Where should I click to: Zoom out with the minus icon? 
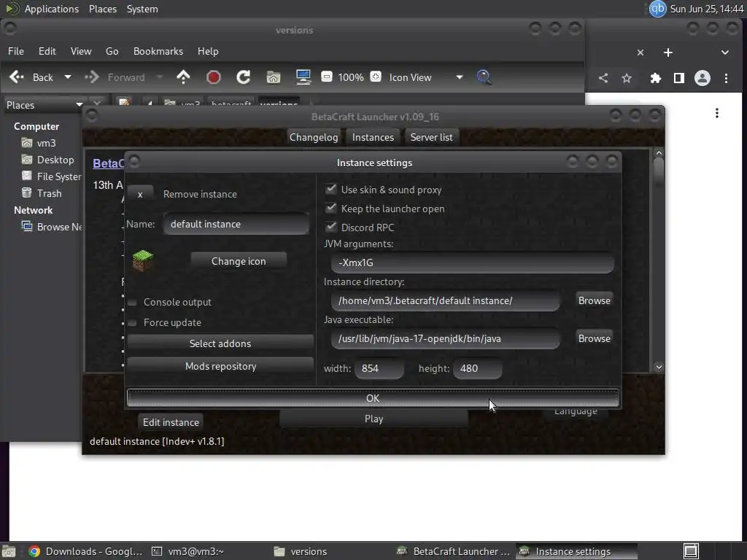click(326, 77)
